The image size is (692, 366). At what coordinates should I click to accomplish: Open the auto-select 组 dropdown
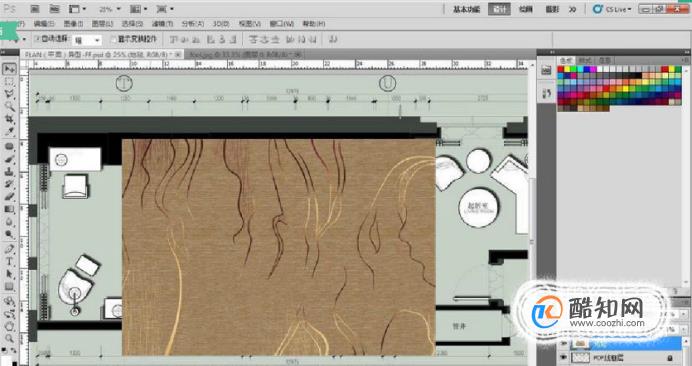(x=87, y=40)
